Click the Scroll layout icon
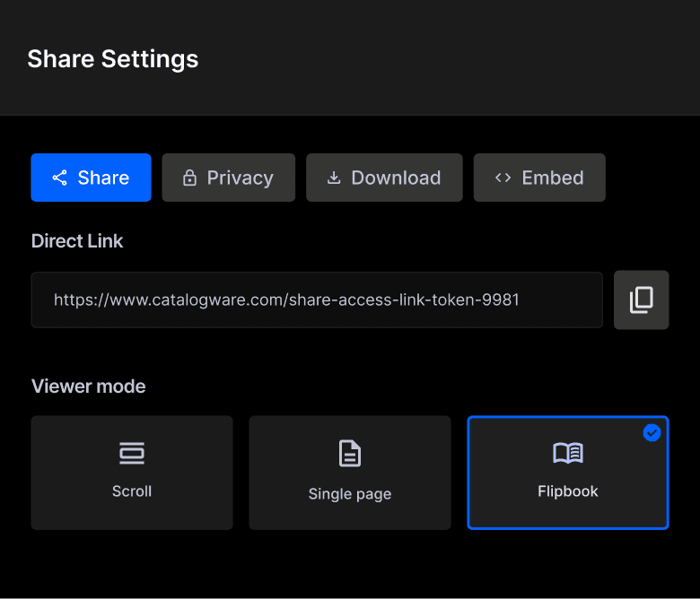 click(132, 454)
